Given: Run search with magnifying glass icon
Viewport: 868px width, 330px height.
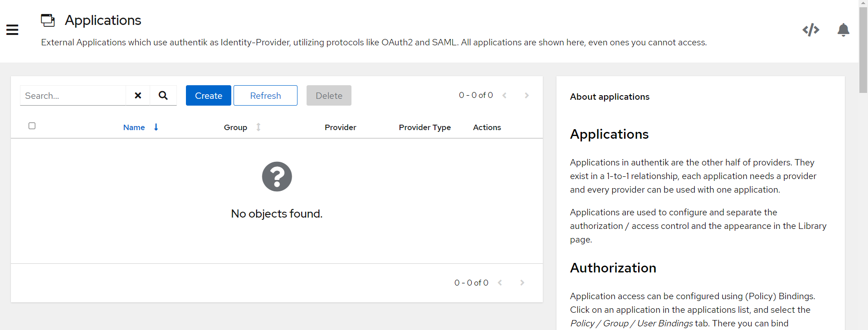Looking at the screenshot, I should pyautogui.click(x=163, y=96).
